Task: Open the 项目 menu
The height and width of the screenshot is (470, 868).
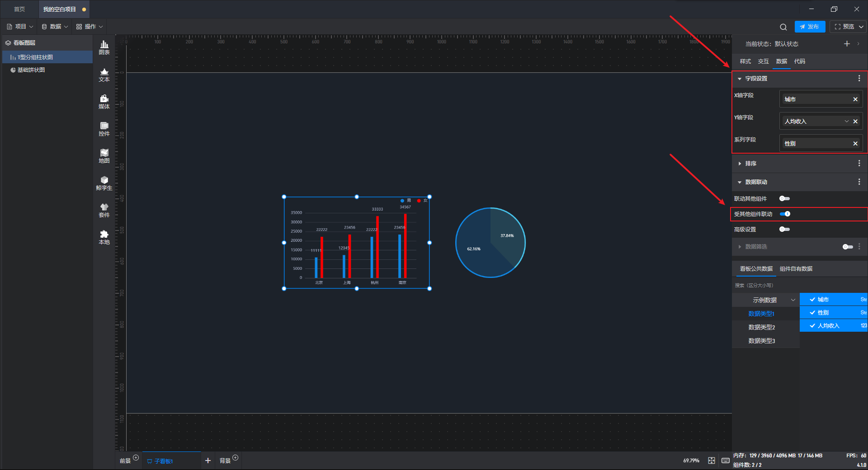Action: point(20,27)
